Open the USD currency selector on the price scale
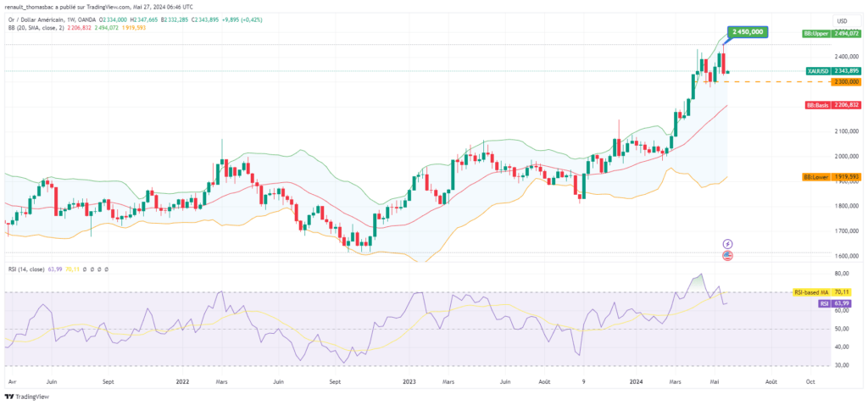The width and height of the screenshot is (868, 405). 842,21
